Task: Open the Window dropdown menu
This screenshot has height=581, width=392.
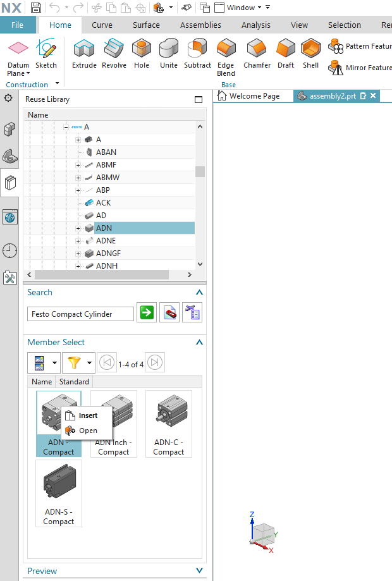Action: click(243, 8)
